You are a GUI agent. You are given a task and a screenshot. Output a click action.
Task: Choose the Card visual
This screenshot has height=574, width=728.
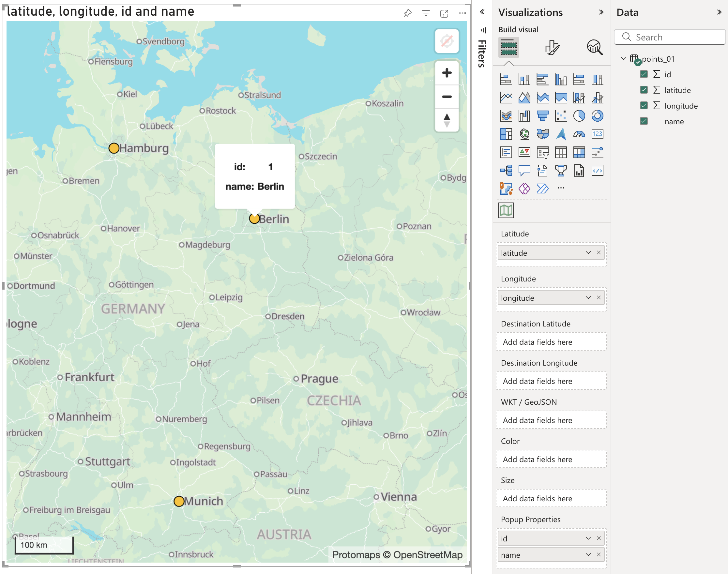(x=597, y=134)
